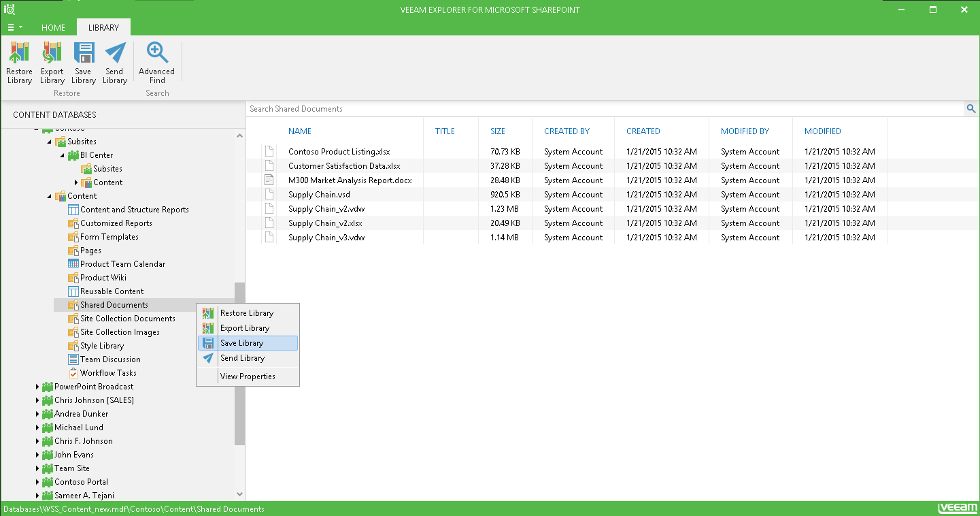Image resolution: width=980 pixels, height=516 pixels.
Task: Click the 920.5 KB size cell
Action: [x=505, y=195]
